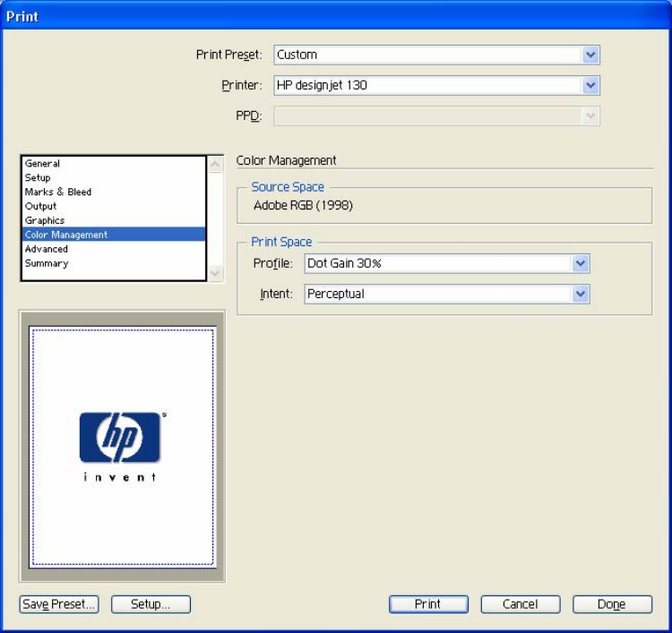The width and height of the screenshot is (672, 633).
Task: Click the category list scroll up arrow
Action: coord(214,165)
